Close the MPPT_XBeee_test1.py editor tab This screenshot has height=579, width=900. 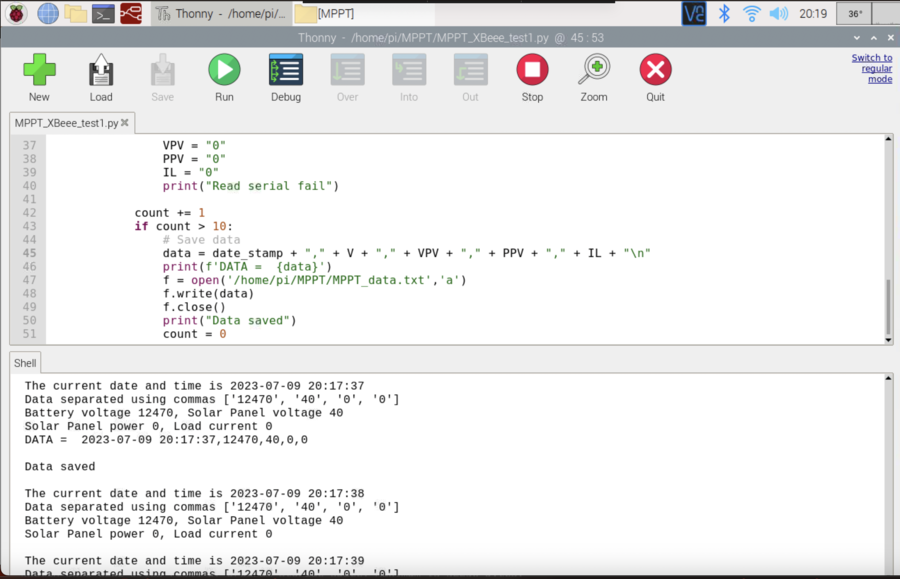pos(127,124)
